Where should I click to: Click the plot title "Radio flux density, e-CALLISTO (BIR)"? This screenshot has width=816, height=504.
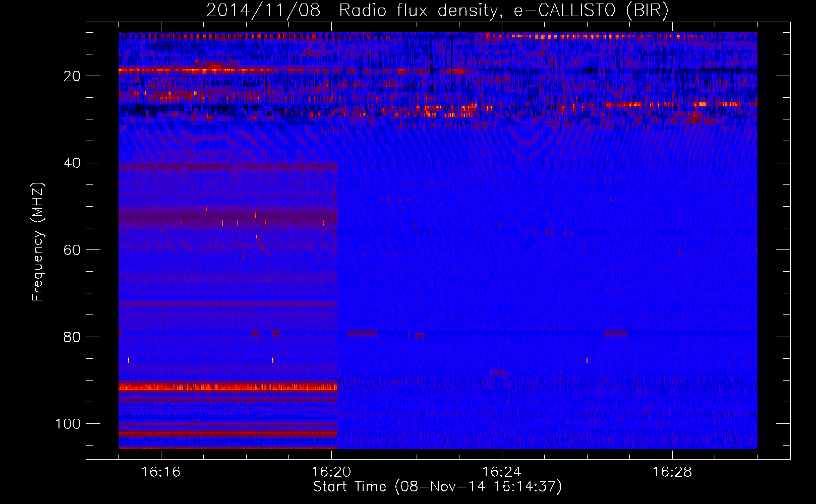tap(504, 10)
